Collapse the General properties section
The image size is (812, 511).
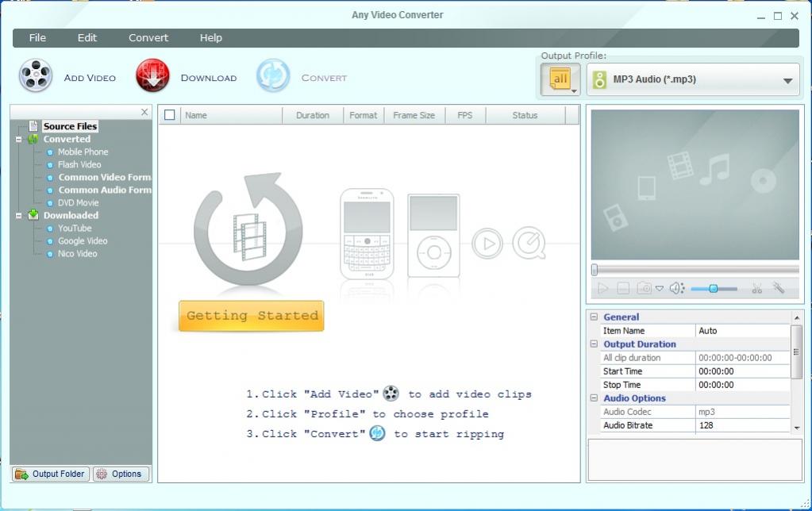click(x=594, y=317)
